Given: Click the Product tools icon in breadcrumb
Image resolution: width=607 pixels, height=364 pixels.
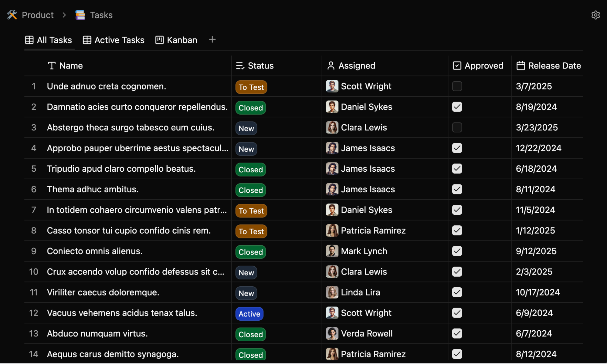Looking at the screenshot, I should 12,15.
